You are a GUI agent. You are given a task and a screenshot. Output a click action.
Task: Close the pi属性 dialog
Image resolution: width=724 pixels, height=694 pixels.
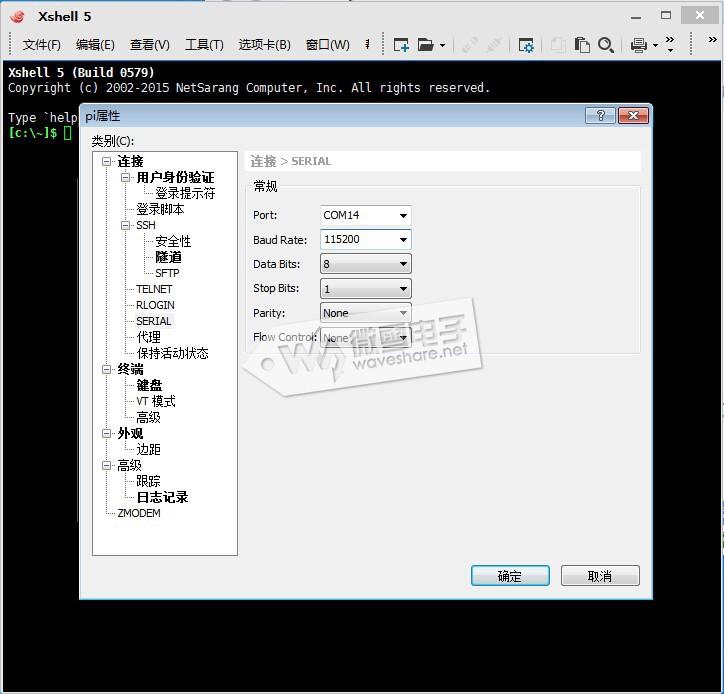(x=633, y=115)
